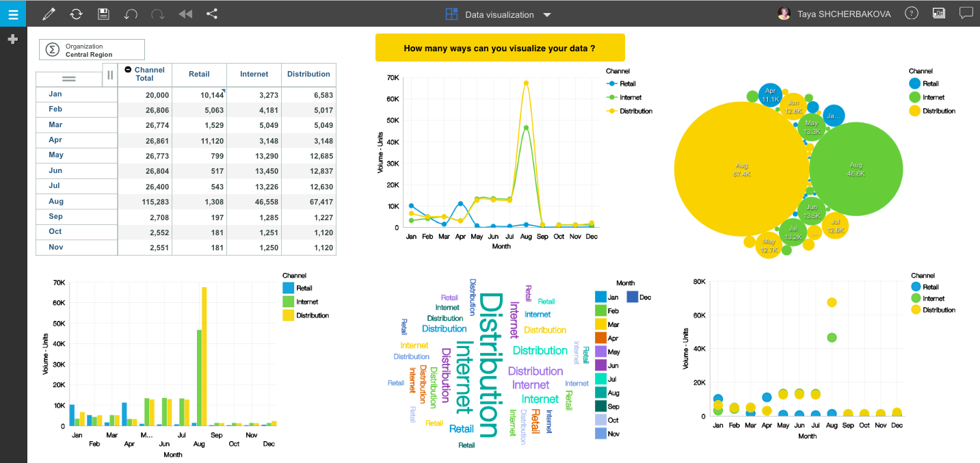Toggle Internet series in bar chart legend
Image resolution: width=980 pixels, height=463 pixels.
pyautogui.click(x=306, y=302)
